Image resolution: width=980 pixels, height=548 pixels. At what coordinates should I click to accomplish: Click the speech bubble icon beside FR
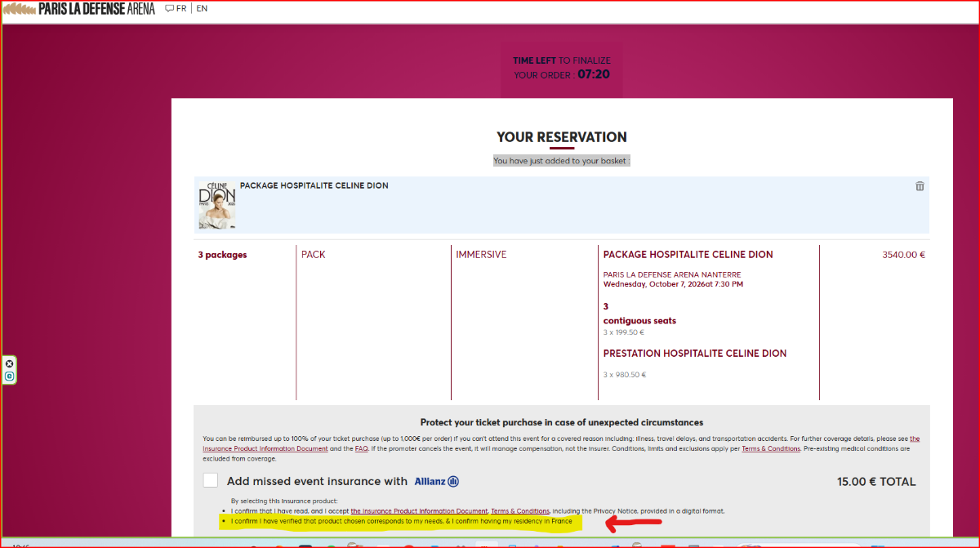coord(169,9)
